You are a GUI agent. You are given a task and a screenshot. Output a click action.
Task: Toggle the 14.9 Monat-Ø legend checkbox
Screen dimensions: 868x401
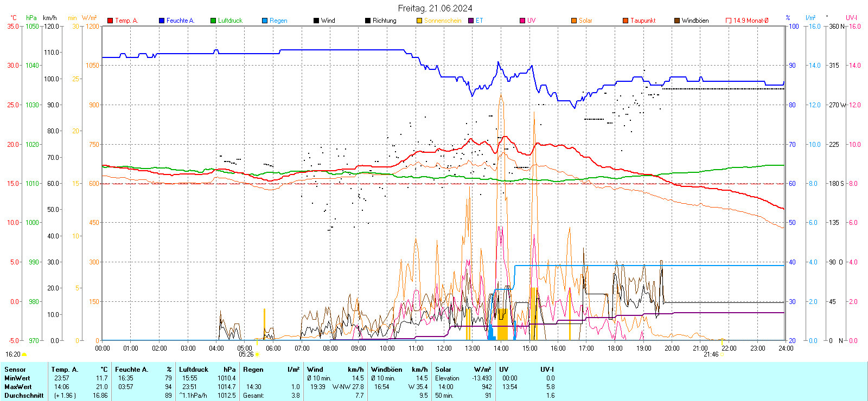click(729, 21)
